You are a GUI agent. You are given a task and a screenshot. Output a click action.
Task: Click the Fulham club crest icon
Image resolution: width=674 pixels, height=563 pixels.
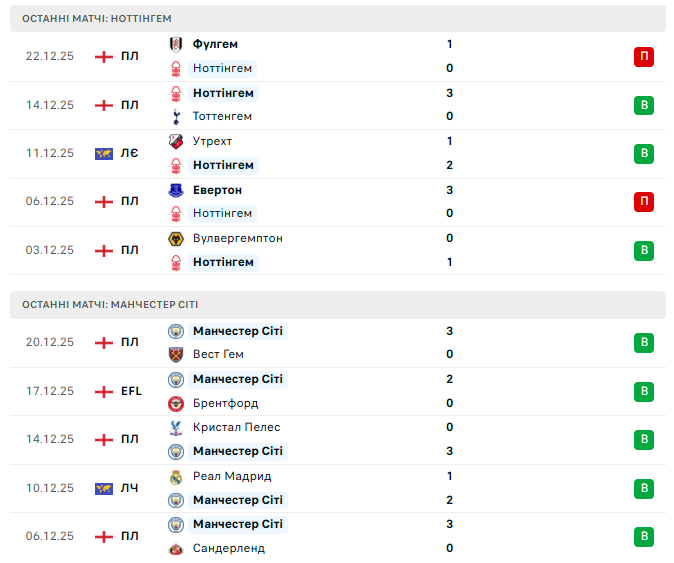click(x=177, y=44)
